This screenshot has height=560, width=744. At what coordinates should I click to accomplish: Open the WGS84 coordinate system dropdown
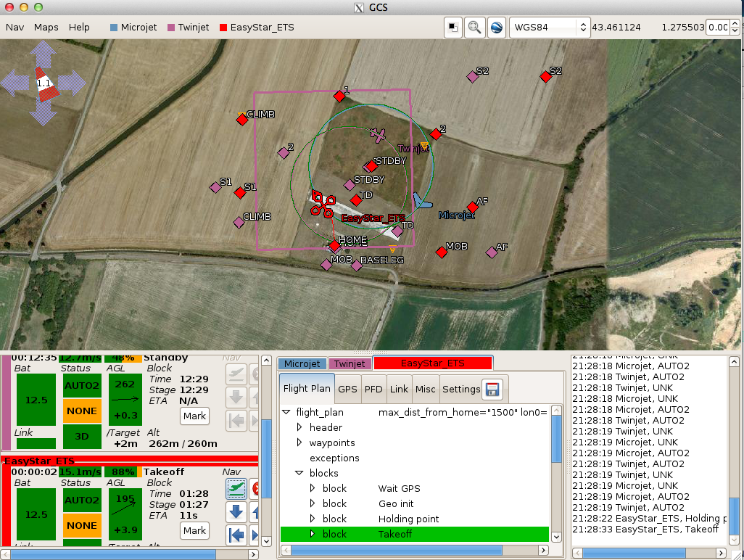(x=549, y=28)
